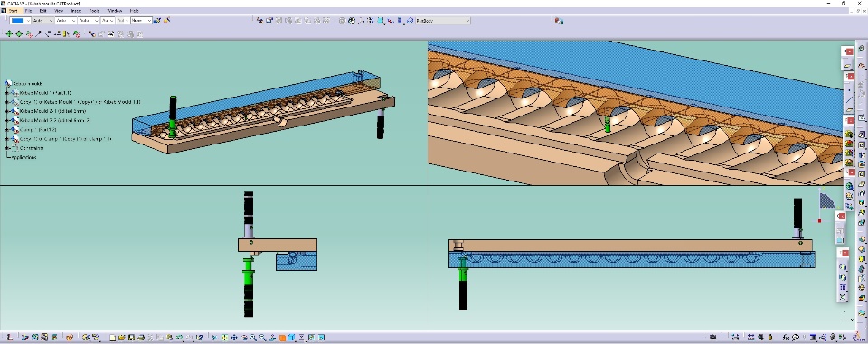
Task: Expand the Kebab Mould 1 tree node
Action: coord(6,93)
